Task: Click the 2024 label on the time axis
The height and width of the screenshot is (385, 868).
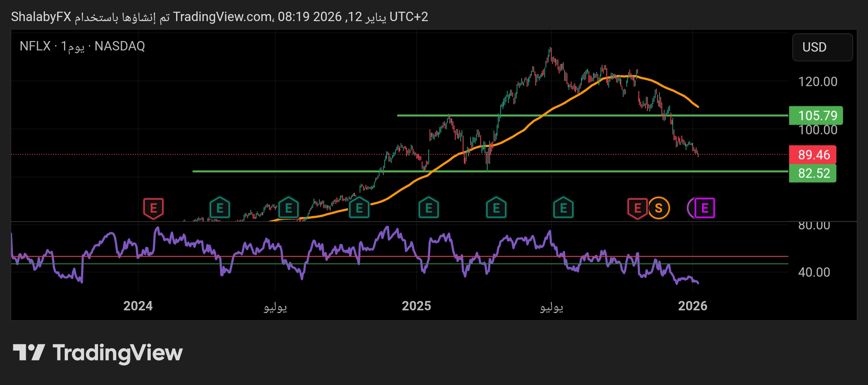Action: (x=138, y=306)
